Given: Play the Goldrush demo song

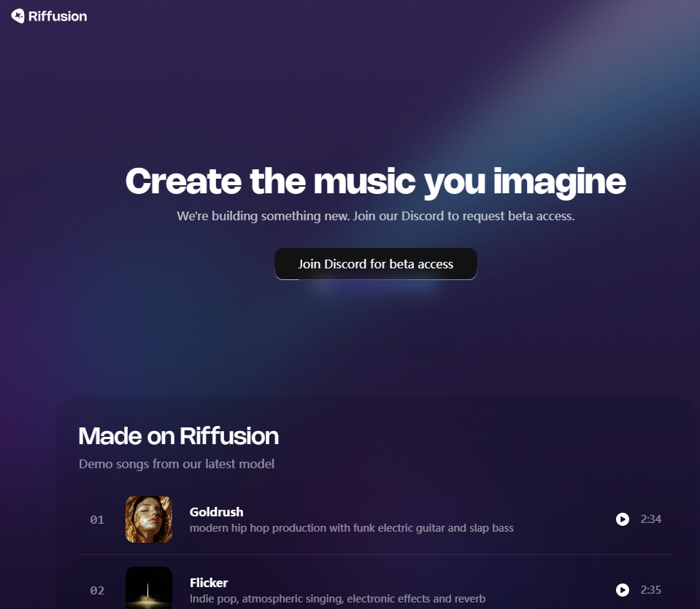Looking at the screenshot, I should coord(623,519).
